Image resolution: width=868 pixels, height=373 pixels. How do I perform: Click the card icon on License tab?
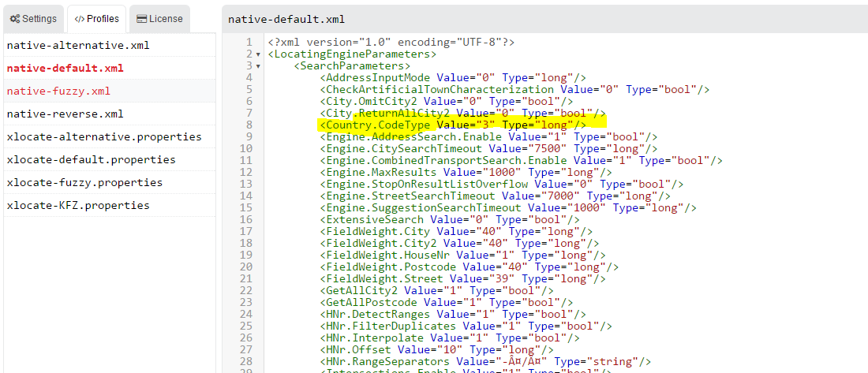(x=140, y=18)
